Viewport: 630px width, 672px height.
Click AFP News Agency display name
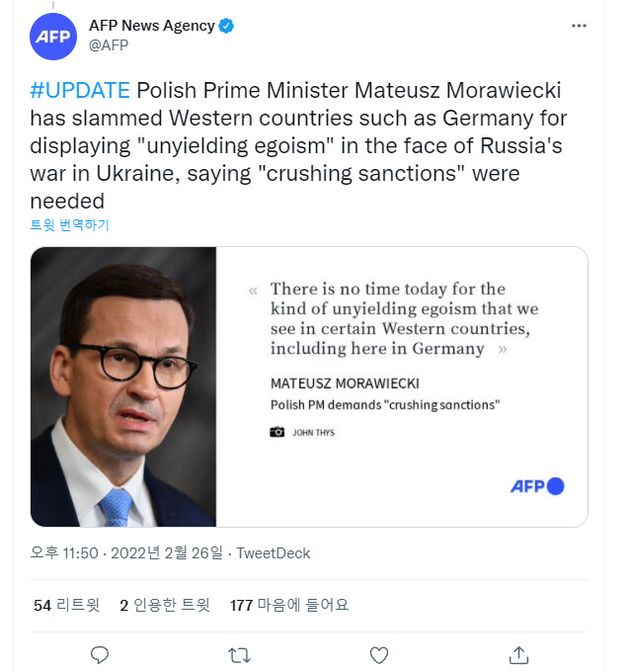point(151,27)
